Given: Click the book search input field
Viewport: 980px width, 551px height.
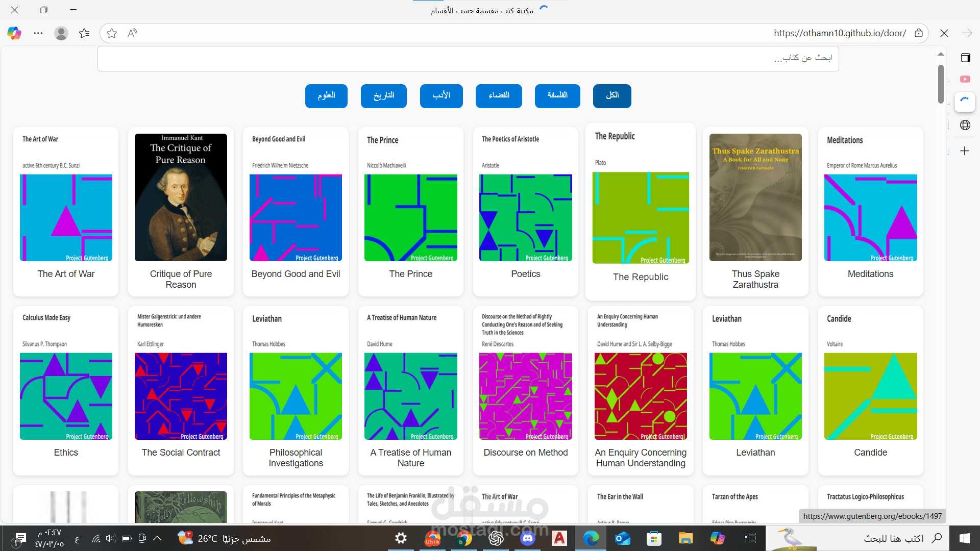Looking at the screenshot, I should (x=468, y=58).
